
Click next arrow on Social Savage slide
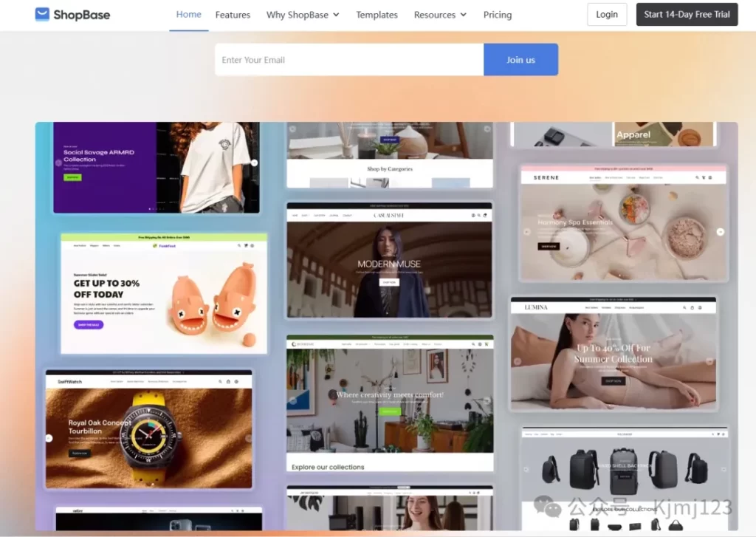tap(254, 163)
